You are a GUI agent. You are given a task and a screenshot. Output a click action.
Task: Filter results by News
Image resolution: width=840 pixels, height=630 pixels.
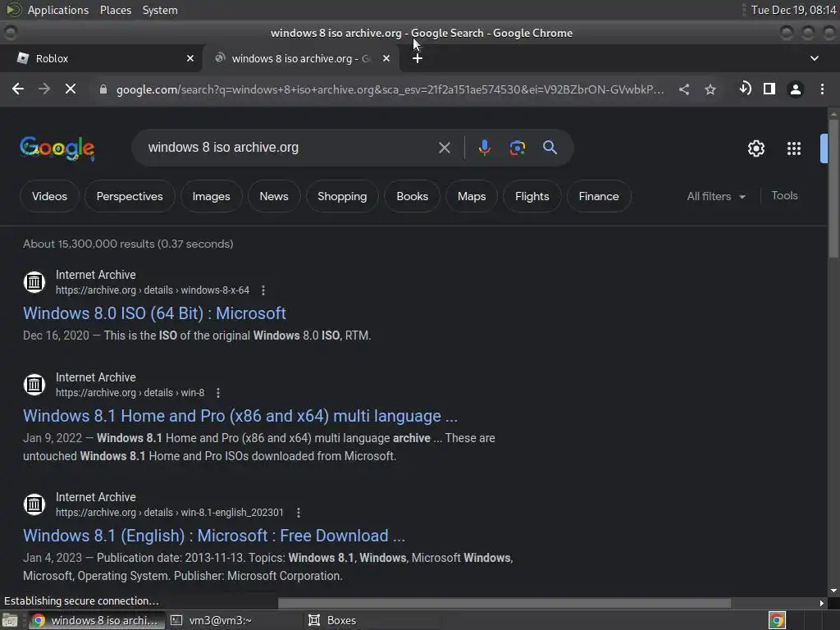[x=274, y=196]
